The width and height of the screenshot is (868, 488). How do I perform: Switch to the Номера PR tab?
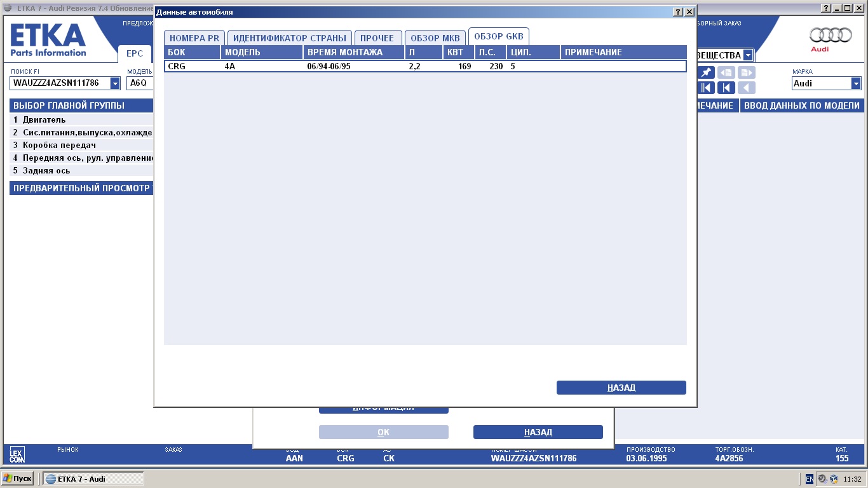pos(194,38)
